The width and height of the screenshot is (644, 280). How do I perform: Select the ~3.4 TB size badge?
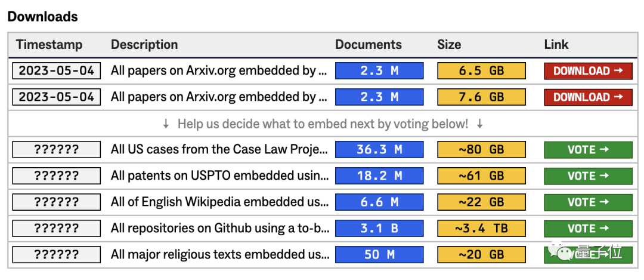click(x=481, y=229)
